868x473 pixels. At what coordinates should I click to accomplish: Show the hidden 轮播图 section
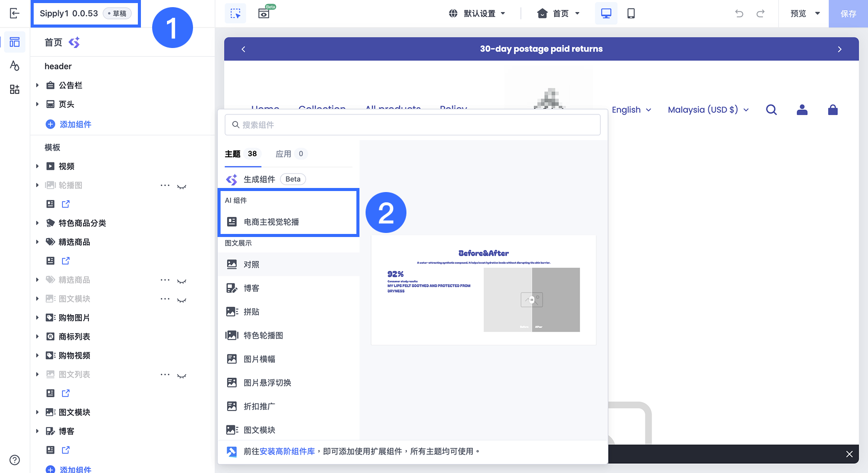tap(181, 186)
